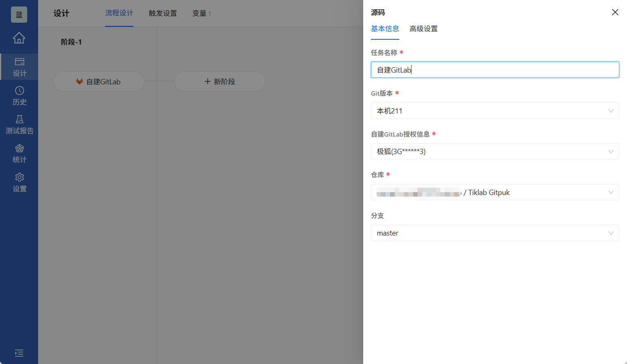The image size is (627, 364).
Task: Open the 历史 section in the sidebar
Action: 19,96
